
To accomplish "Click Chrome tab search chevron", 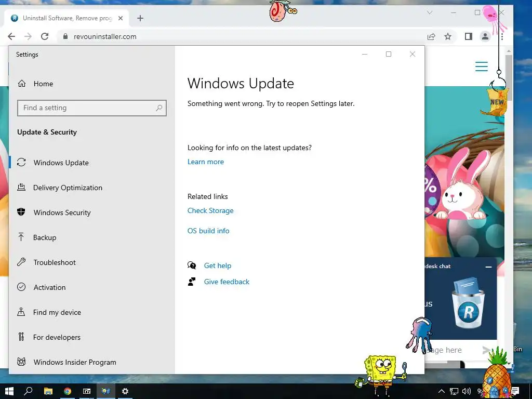I will point(430,12).
